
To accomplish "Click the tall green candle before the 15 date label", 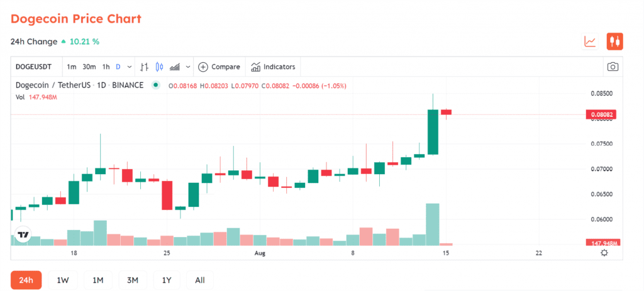I will tap(433, 132).
